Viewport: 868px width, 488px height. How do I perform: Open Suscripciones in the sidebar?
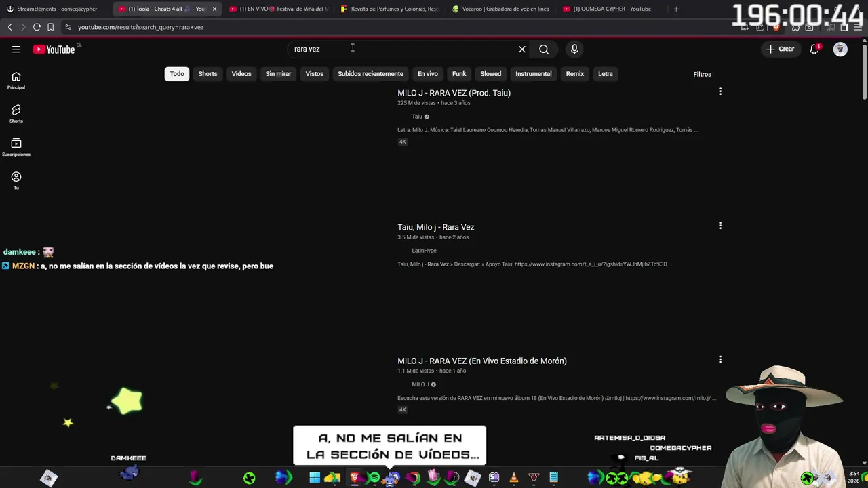tap(16, 147)
